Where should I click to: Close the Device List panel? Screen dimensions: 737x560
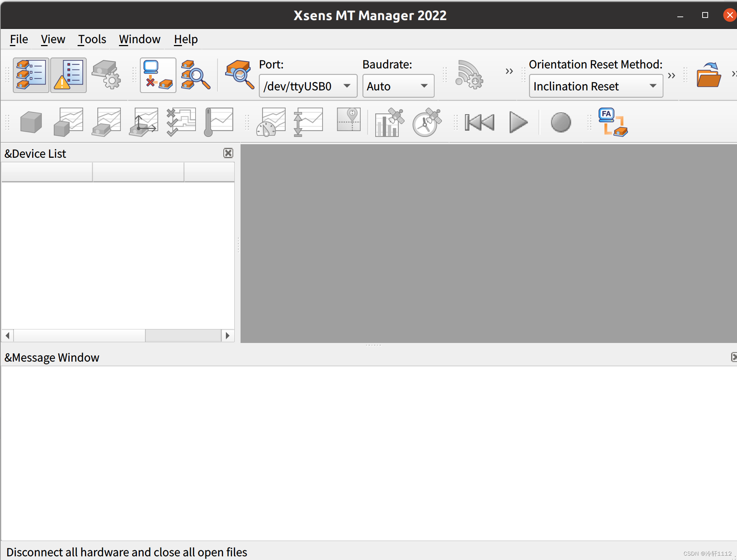[228, 153]
